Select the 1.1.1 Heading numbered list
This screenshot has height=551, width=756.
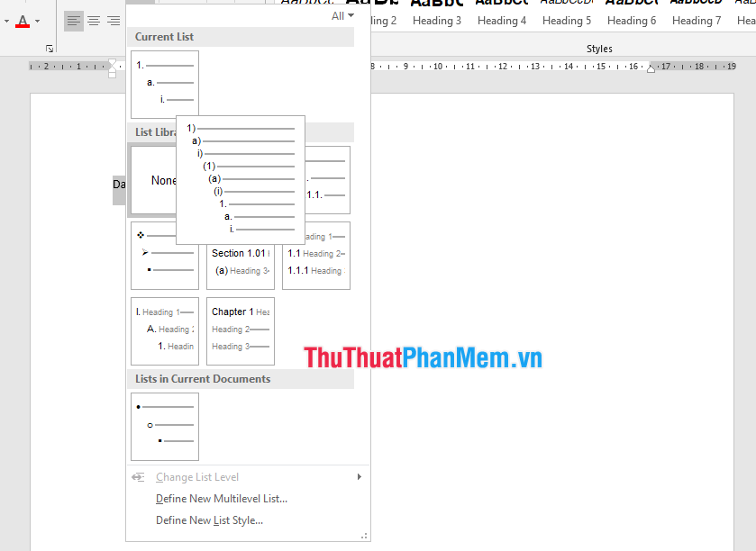[316, 256]
